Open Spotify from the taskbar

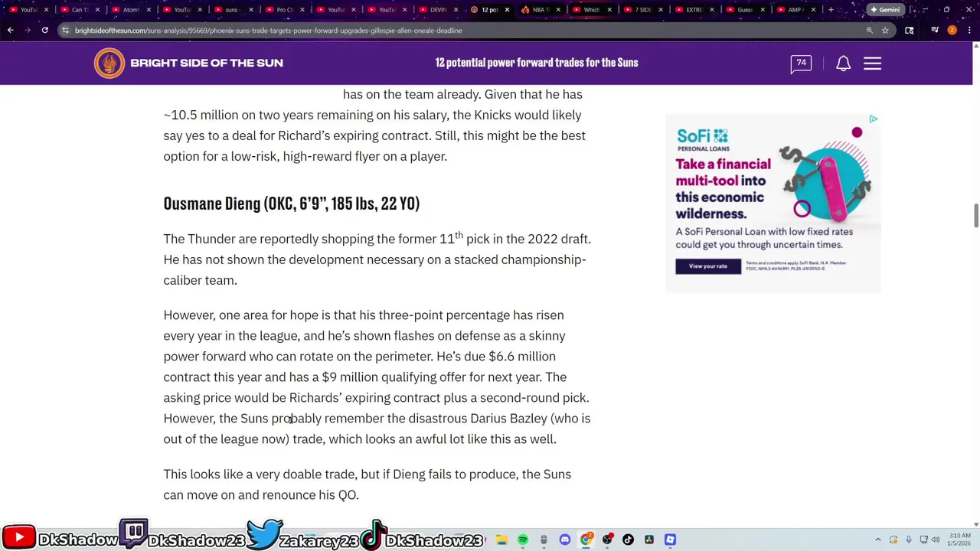pos(523,540)
